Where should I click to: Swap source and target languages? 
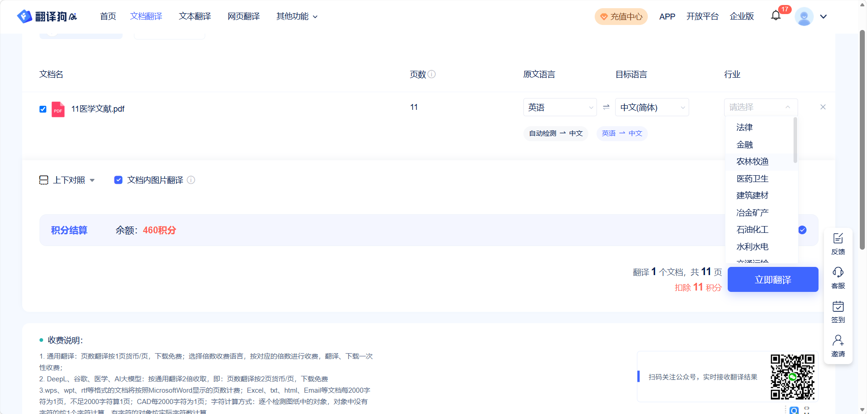[x=606, y=107]
